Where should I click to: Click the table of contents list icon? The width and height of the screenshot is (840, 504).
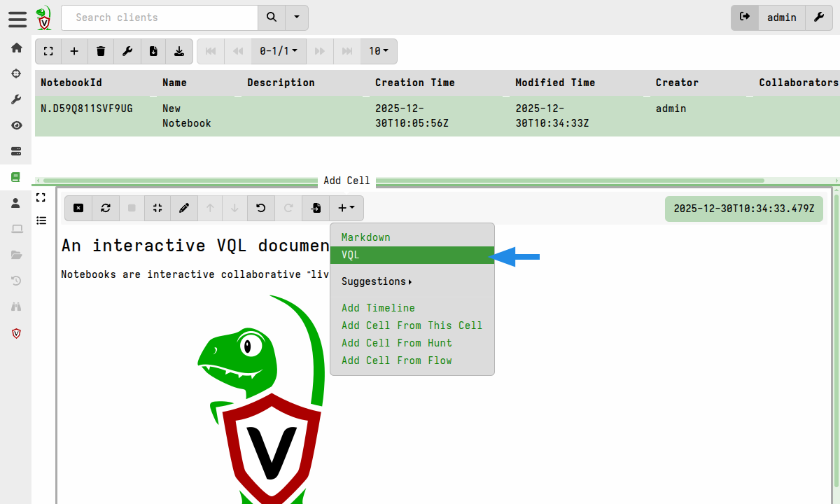pyautogui.click(x=41, y=220)
